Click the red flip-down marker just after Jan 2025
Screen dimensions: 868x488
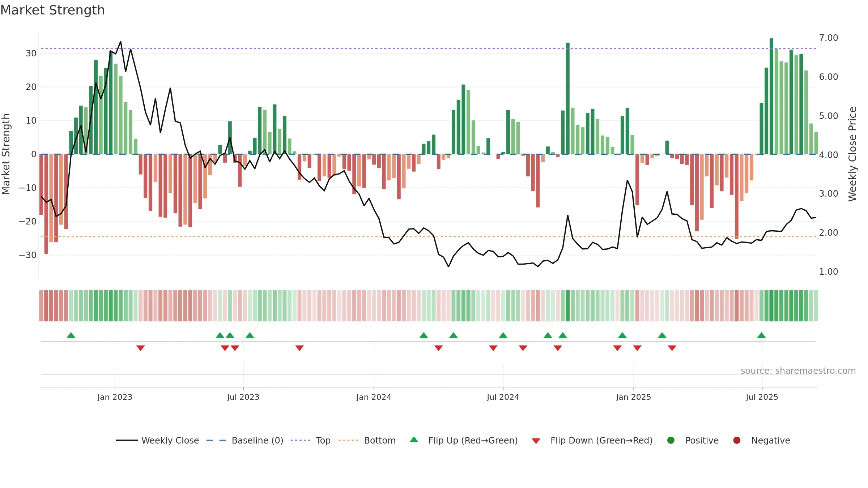(x=637, y=348)
